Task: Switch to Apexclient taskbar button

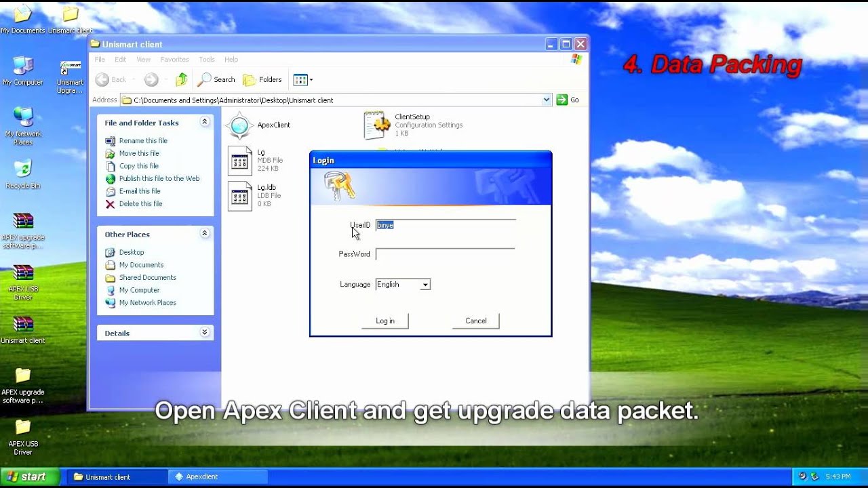Action: (x=218, y=477)
